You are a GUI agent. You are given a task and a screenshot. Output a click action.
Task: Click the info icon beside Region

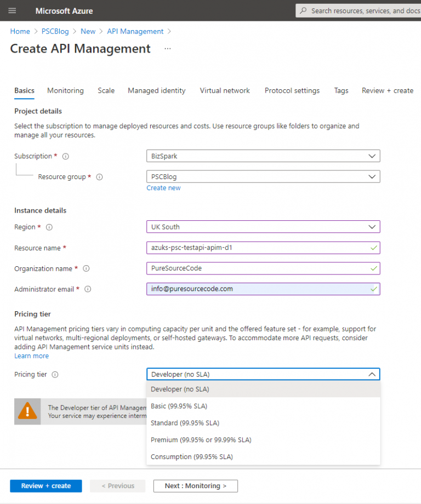tap(49, 227)
